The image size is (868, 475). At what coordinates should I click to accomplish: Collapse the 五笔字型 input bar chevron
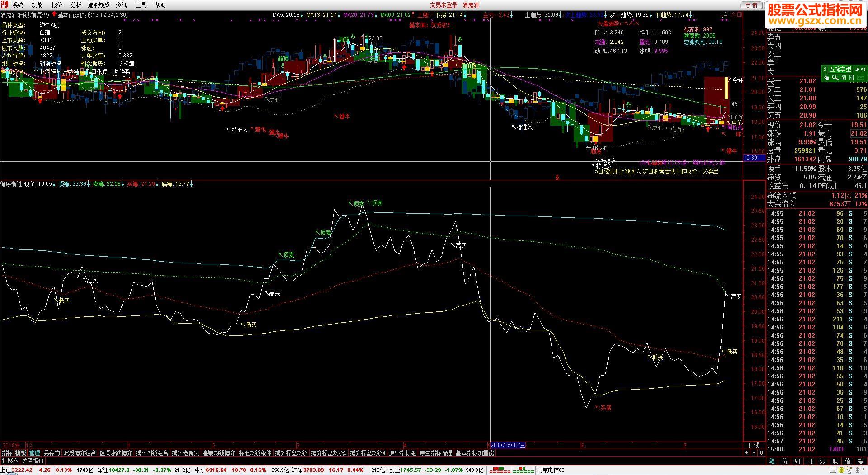tap(825, 69)
